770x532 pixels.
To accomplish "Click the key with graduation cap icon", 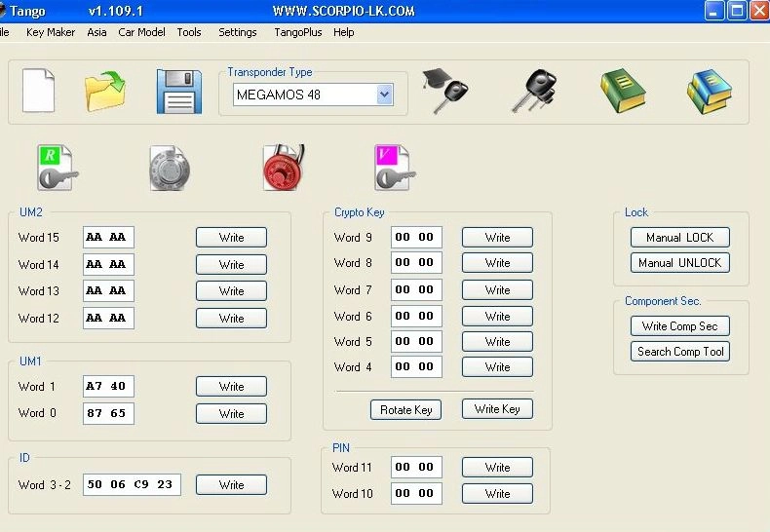I will (445, 92).
